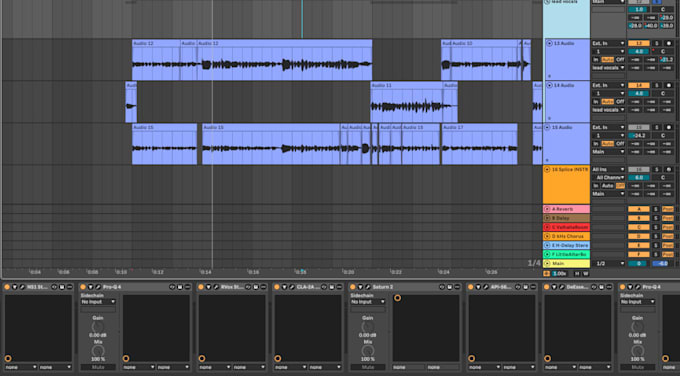The height and width of the screenshot is (376, 680).
Task: Select the Audio 17 clip on the 15 Audio track
Action: click(x=479, y=144)
